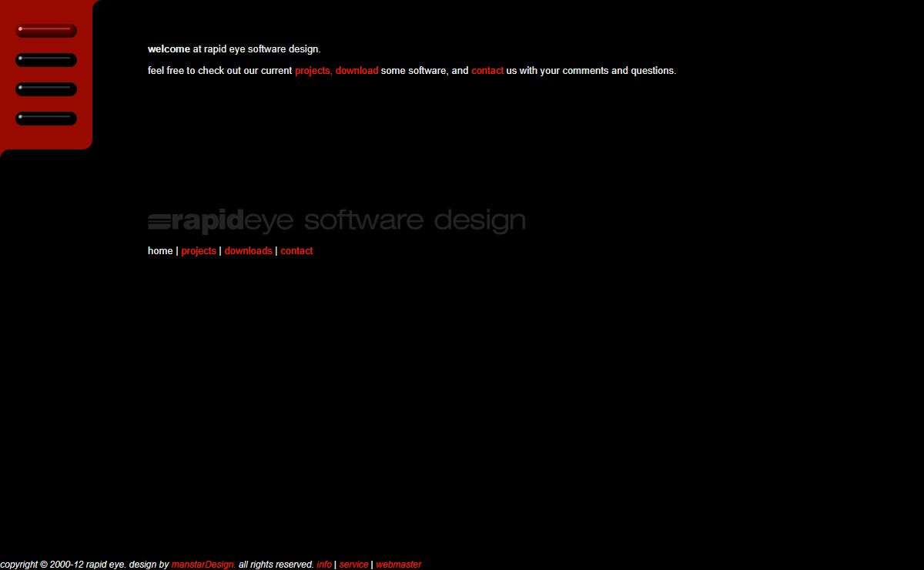
Task: Select 'projects' in the text navigation row
Action: 199,251
